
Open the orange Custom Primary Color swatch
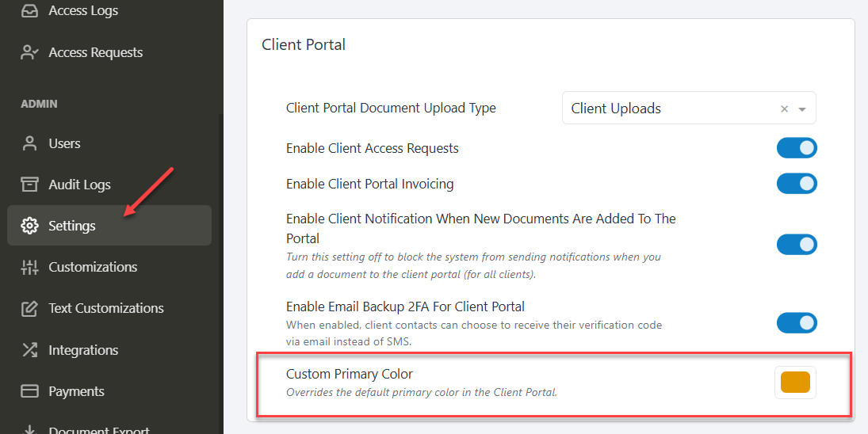coord(795,382)
